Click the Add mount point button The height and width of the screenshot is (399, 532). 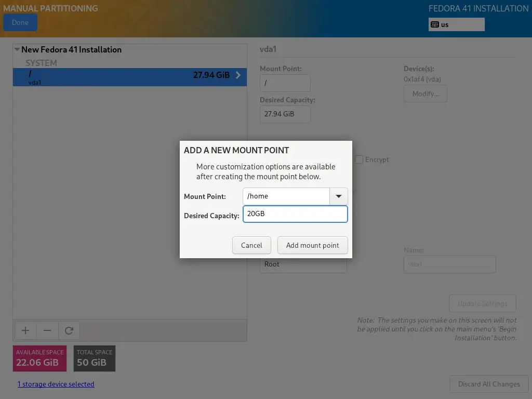pyautogui.click(x=312, y=245)
